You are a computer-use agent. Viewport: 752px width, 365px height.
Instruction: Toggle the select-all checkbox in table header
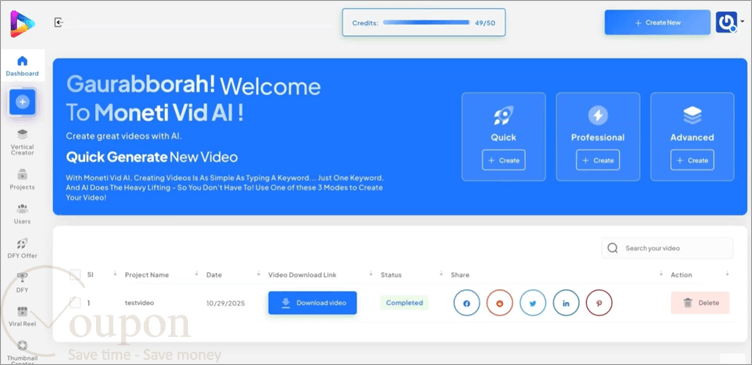tap(75, 275)
